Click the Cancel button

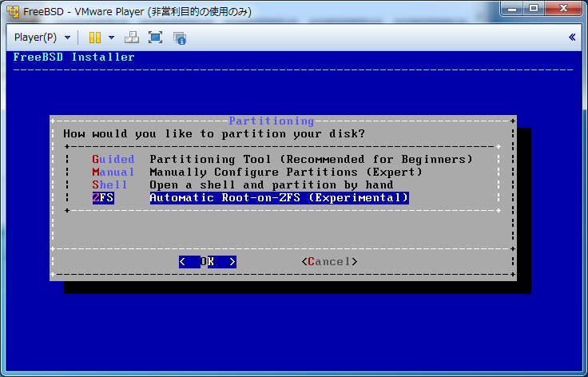pyautogui.click(x=329, y=261)
